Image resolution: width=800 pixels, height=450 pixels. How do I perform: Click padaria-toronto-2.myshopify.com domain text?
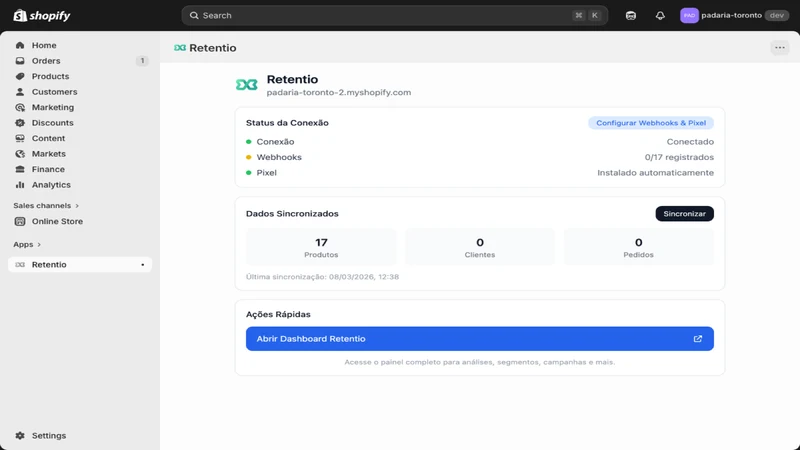pos(339,92)
